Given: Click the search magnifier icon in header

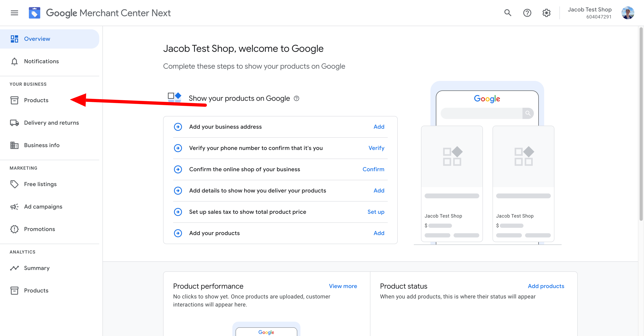Looking at the screenshot, I should click(508, 13).
